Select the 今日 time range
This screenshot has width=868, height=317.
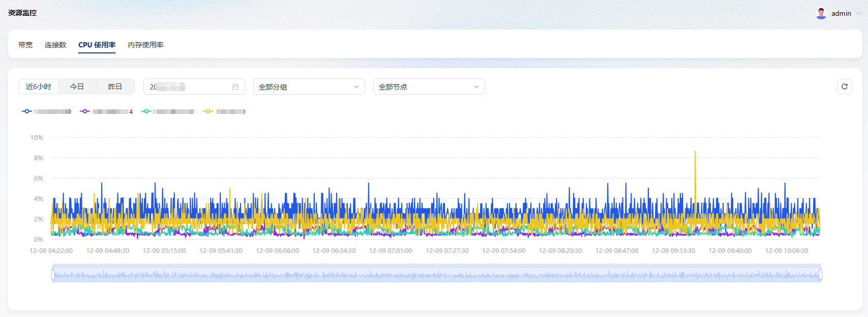click(77, 87)
